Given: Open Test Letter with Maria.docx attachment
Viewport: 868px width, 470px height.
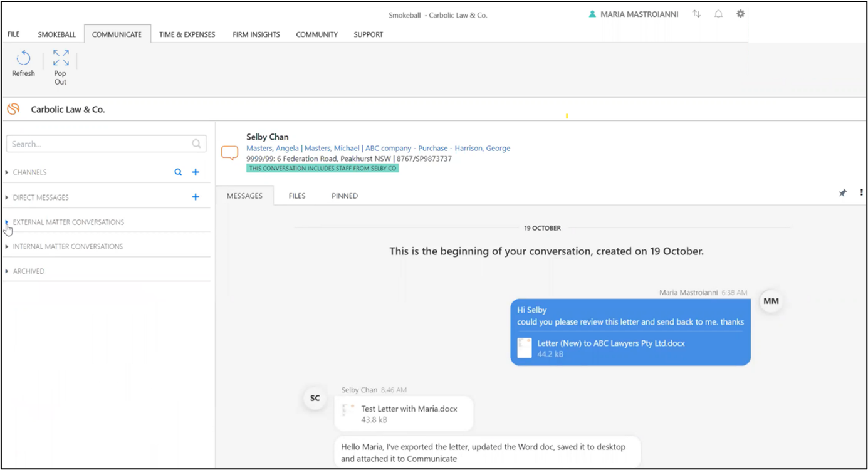Looking at the screenshot, I should click(409, 409).
